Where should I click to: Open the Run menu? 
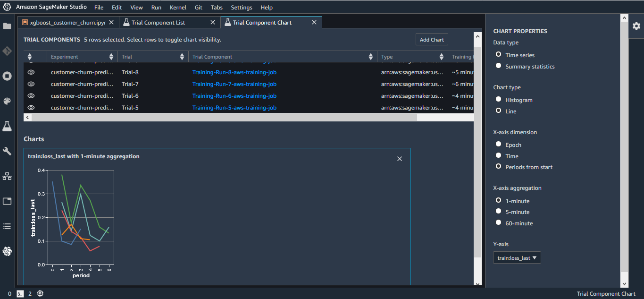[x=156, y=8]
